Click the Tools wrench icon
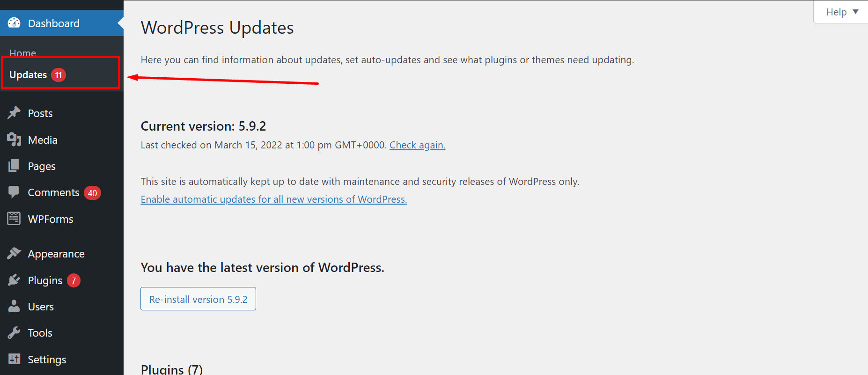Image resolution: width=868 pixels, height=375 pixels. [14, 332]
